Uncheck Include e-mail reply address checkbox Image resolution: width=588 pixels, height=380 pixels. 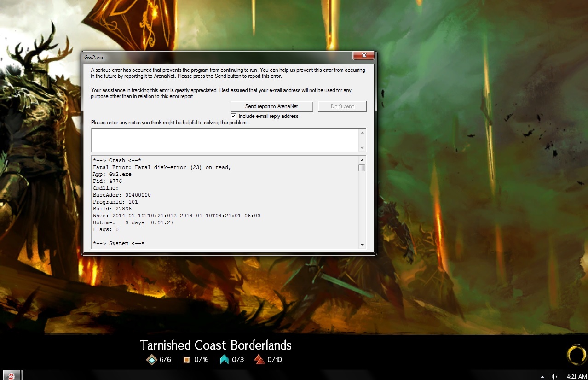click(x=233, y=116)
